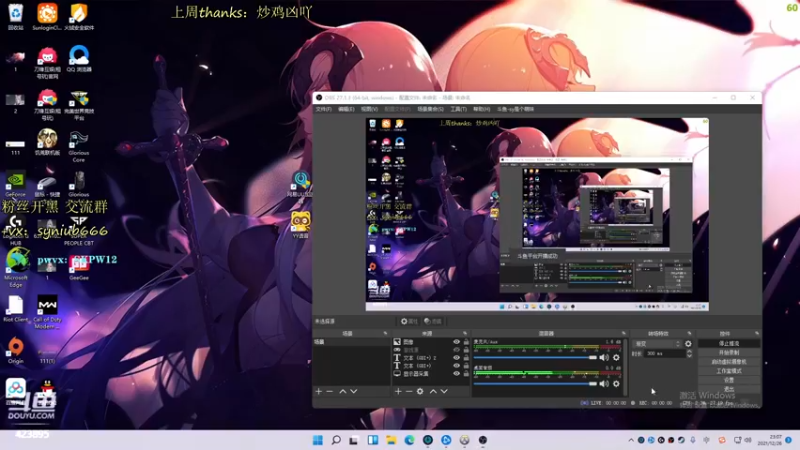Remove the selected source with minus icon
800x450 pixels.
click(x=409, y=391)
